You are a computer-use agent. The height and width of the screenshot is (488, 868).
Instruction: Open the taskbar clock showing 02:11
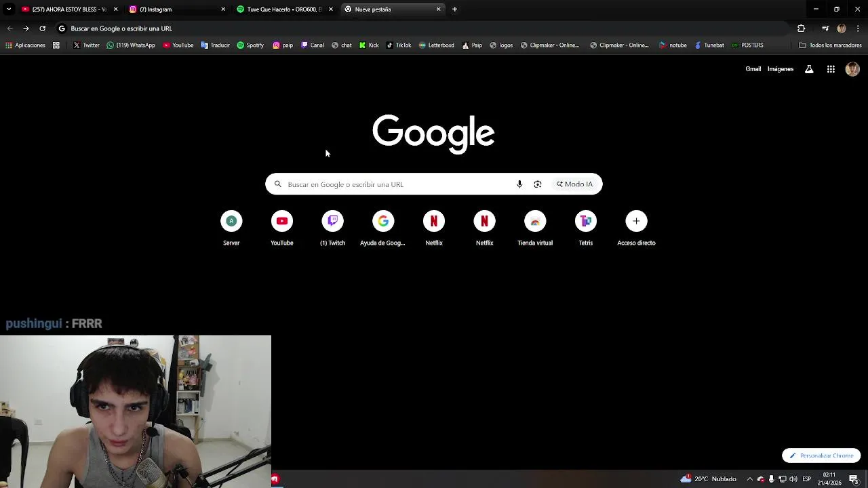click(829, 479)
